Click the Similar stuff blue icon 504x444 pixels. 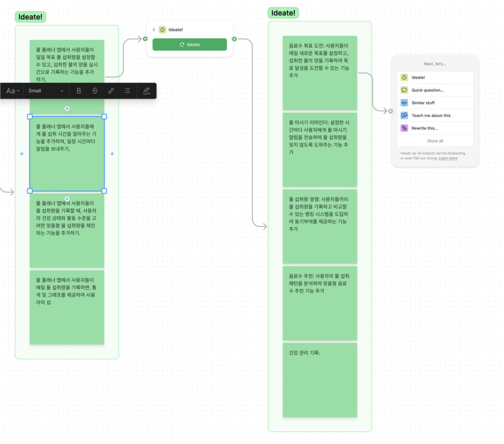[x=405, y=103]
